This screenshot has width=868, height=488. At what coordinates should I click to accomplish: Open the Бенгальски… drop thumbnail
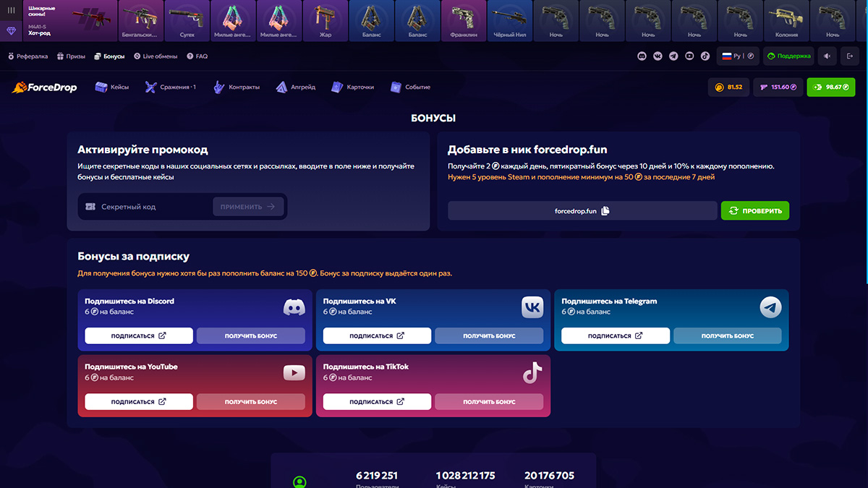tap(142, 20)
